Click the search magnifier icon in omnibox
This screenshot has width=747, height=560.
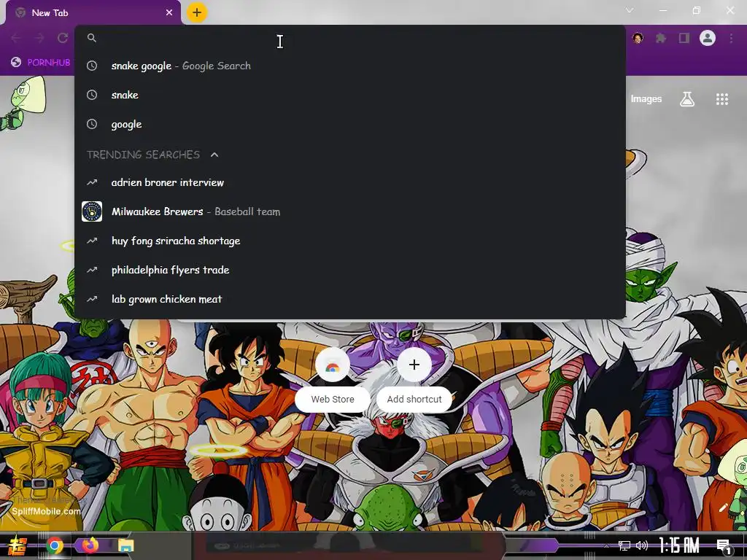point(92,38)
